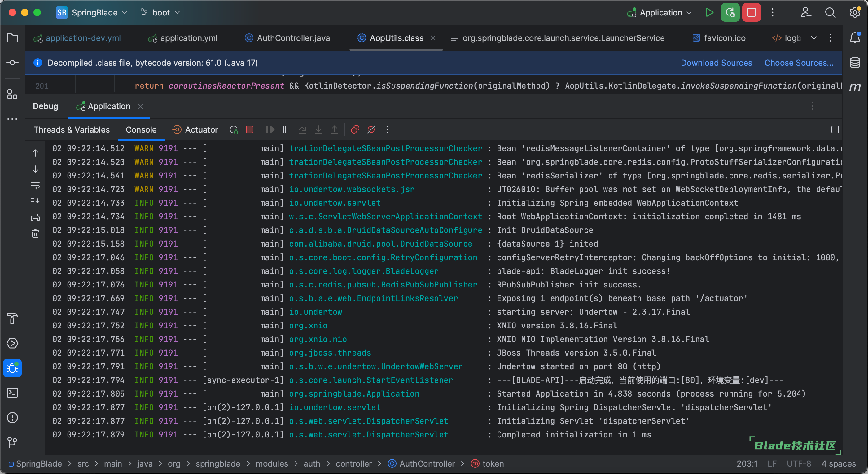868x474 pixels.
Task: Click Step Over in debug toolbar
Action: (x=302, y=130)
